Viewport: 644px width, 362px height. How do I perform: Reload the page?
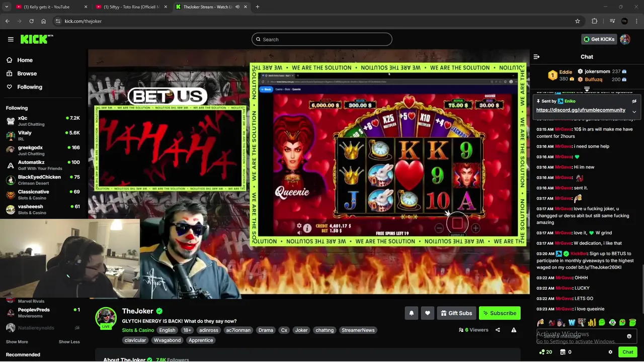[x=31, y=21]
